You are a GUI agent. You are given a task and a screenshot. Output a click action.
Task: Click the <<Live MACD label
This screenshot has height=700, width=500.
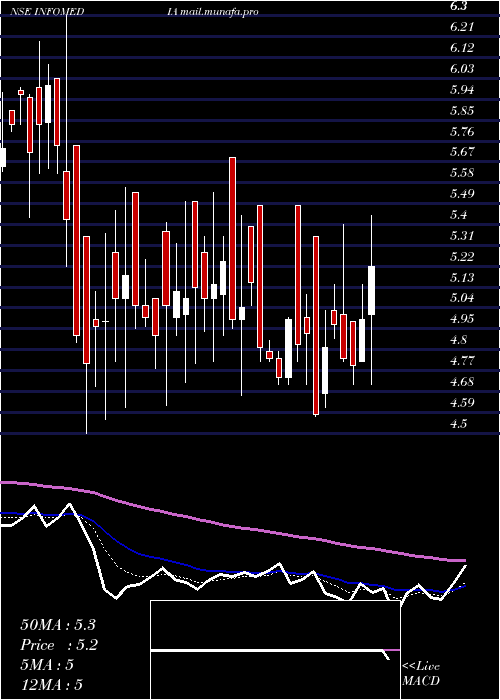click(x=421, y=674)
